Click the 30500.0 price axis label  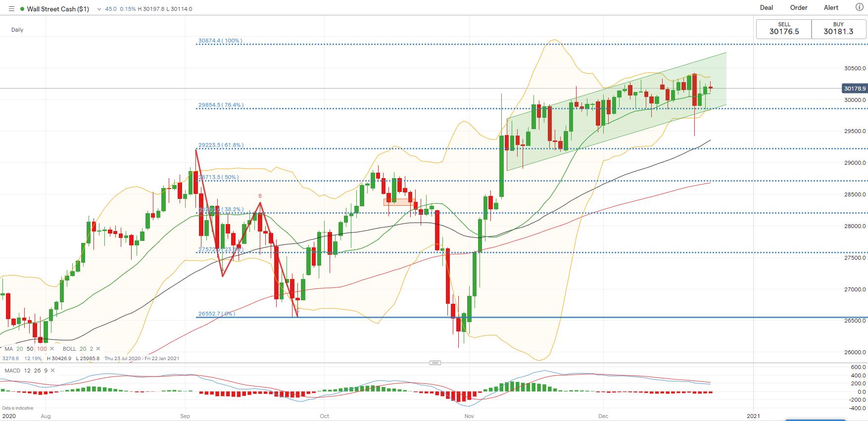(855, 68)
